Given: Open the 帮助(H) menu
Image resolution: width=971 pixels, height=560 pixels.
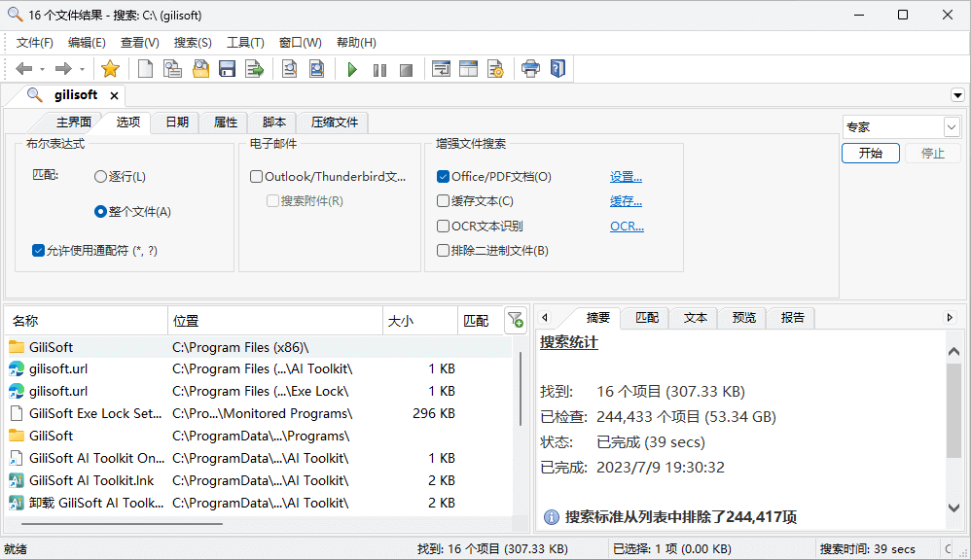Looking at the screenshot, I should tap(356, 43).
